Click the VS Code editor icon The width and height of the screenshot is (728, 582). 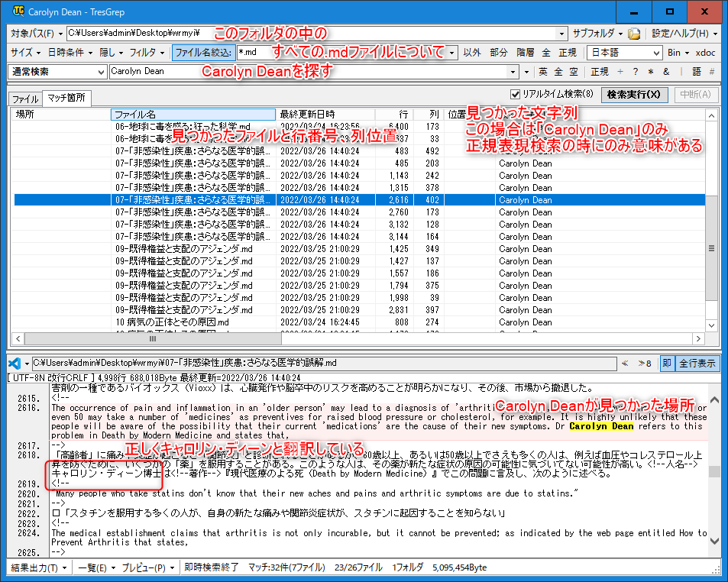(x=14, y=363)
